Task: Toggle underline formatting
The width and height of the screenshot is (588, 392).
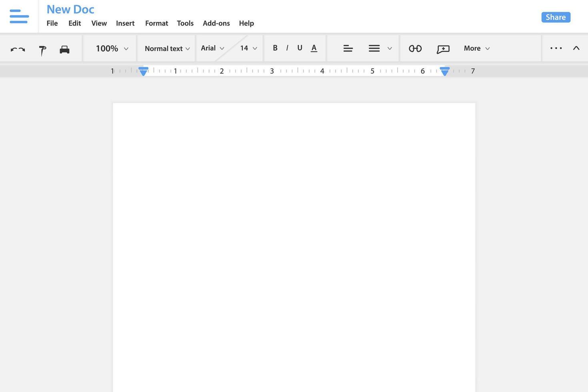Action: point(300,48)
